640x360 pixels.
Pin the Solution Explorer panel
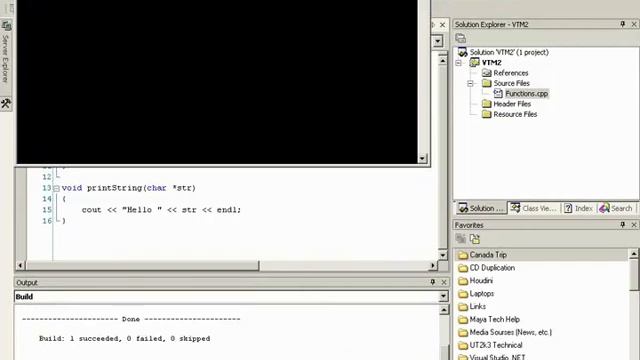[622, 24]
